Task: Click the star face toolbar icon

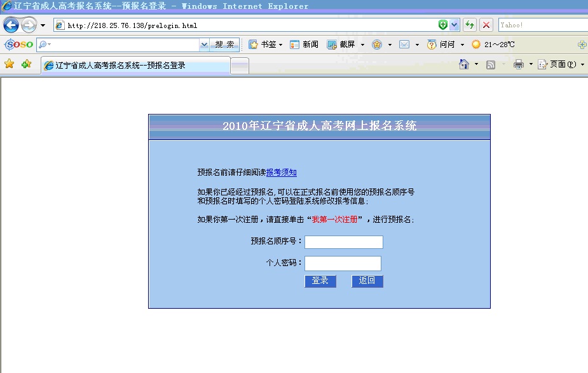Action: tap(377, 45)
